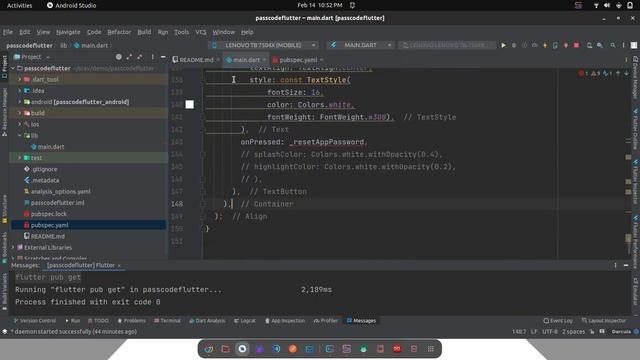Viewport: 640px width, 360px height.
Task: Open search everywhere magnifier in toolbar
Action: tap(613, 45)
